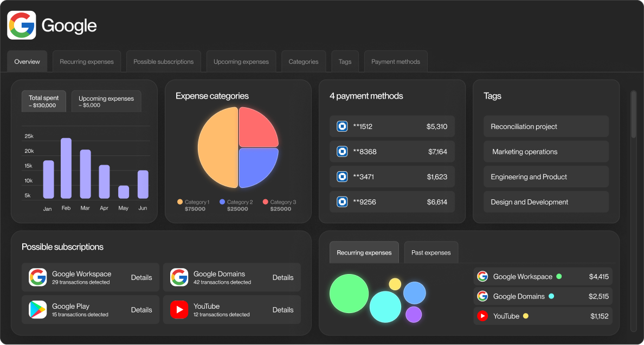Click the cyan bubble in bubble chart

385,307
